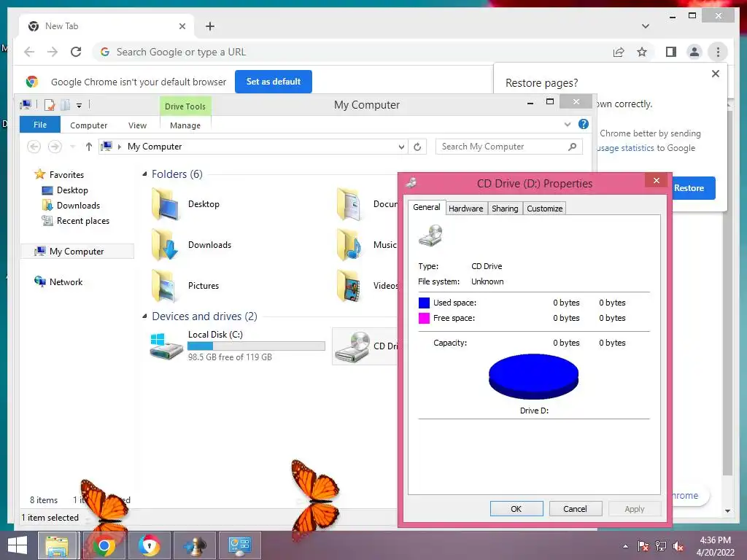Select Local Disk (C:) drive
Screen dimensions: 747x560
pyautogui.click(x=237, y=346)
